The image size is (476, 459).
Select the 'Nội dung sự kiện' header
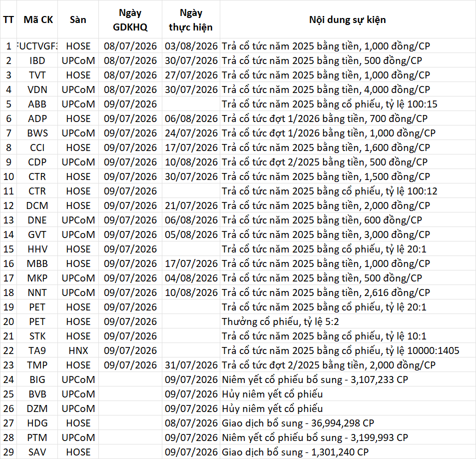coord(348,19)
